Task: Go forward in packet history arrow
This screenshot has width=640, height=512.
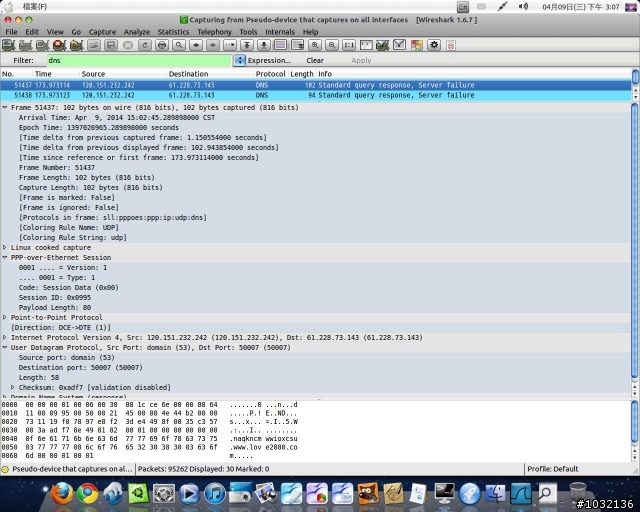Action: 213,45
